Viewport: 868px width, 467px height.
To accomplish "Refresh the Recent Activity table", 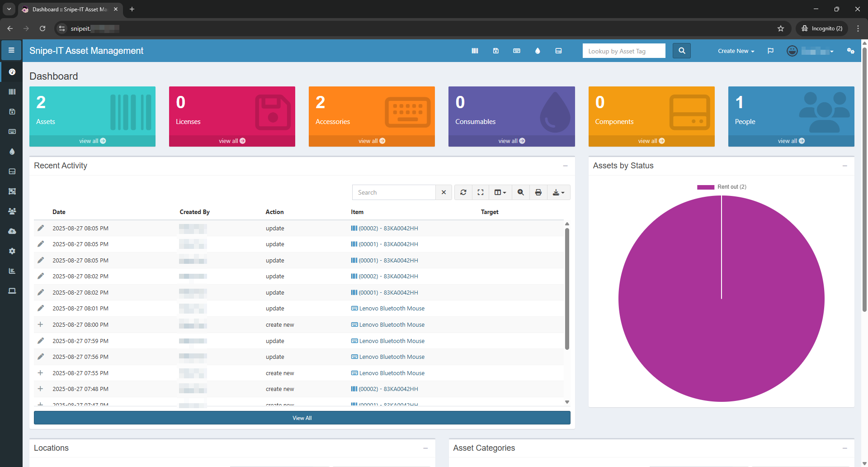I will (x=463, y=192).
